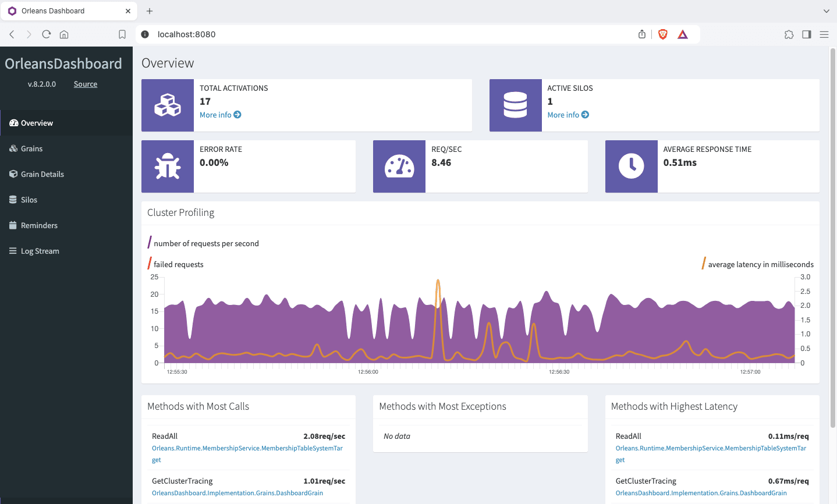
Task: Share this page via share icon
Action: click(x=642, y=34)
